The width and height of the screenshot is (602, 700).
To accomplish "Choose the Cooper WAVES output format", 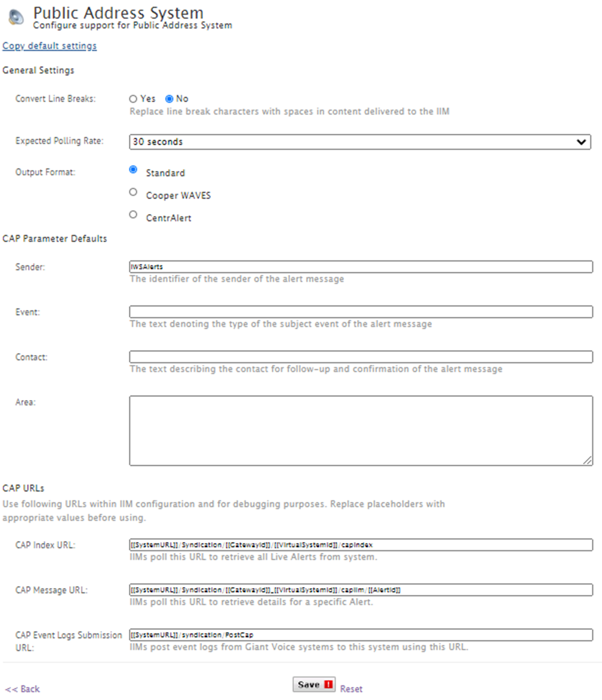I will tap(133, 192).
